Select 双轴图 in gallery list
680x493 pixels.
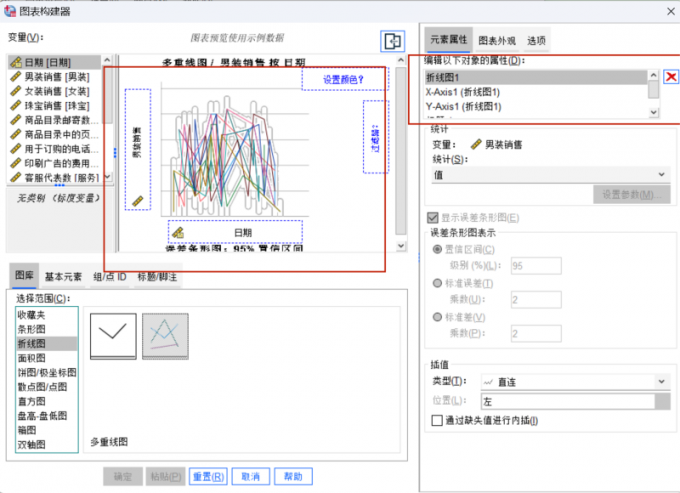[x=46, y=444]
